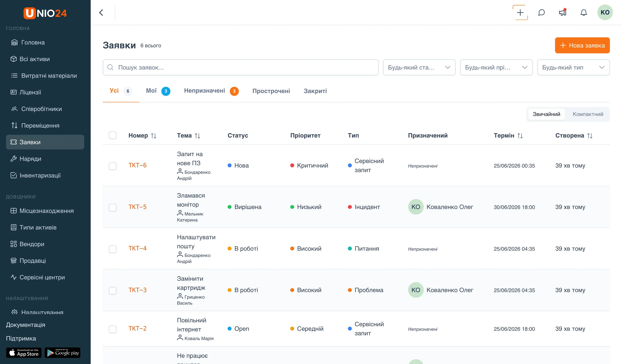Open Ліцензії section
This screenshot has width=622, height=364.
click(45, 92)
